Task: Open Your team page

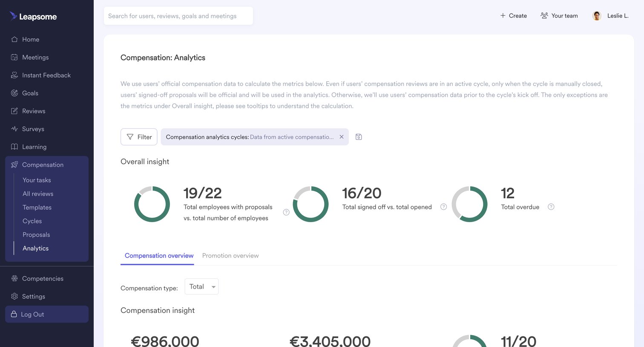Action: (x=559, y=16)
